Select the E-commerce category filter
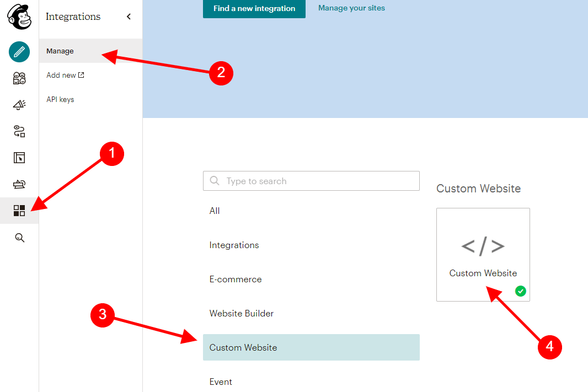The height and width of the screenshot is (392, 588). coord(311,279)
